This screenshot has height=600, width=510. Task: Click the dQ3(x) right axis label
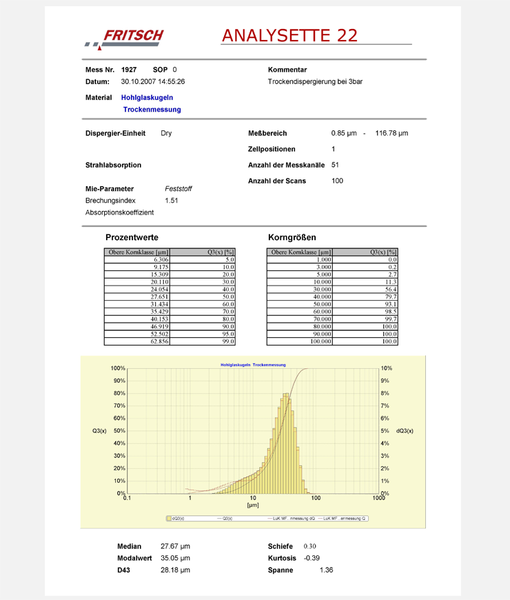pyautogui.click(x=404, y=431)
